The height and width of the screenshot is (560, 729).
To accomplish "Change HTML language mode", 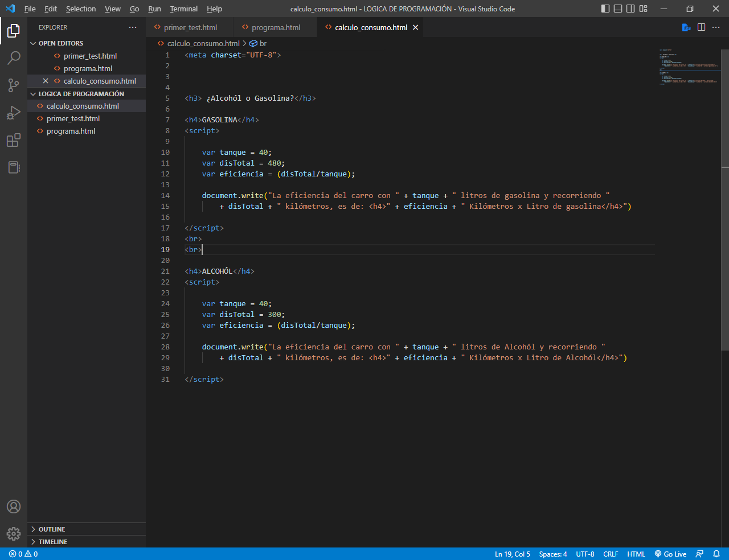I will click(x=636, y=554).
